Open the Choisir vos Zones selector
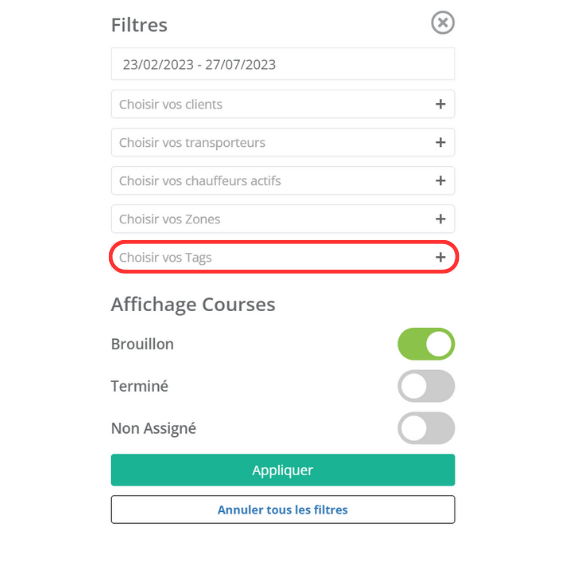Image resolution: width=570 pixels, height=570 pixels. 283,219
